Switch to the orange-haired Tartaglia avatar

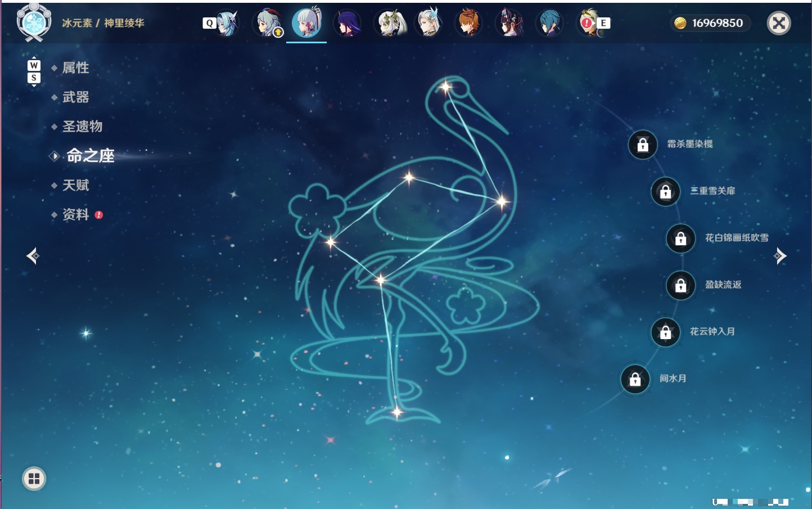coord(468,23)
